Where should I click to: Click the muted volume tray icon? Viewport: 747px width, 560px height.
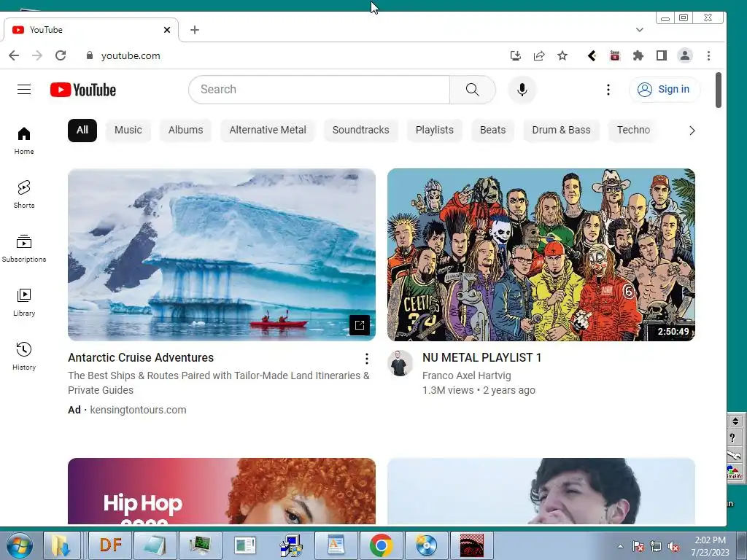click(x=673, y=547)
